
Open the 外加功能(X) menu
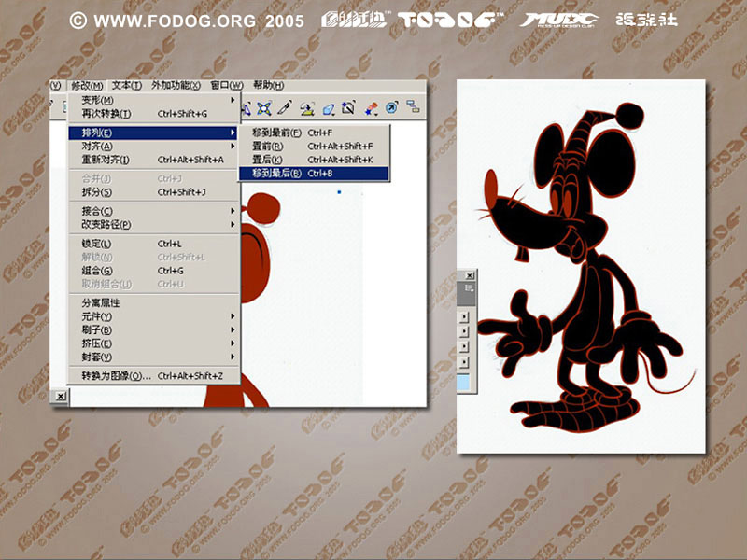(176, 86)
